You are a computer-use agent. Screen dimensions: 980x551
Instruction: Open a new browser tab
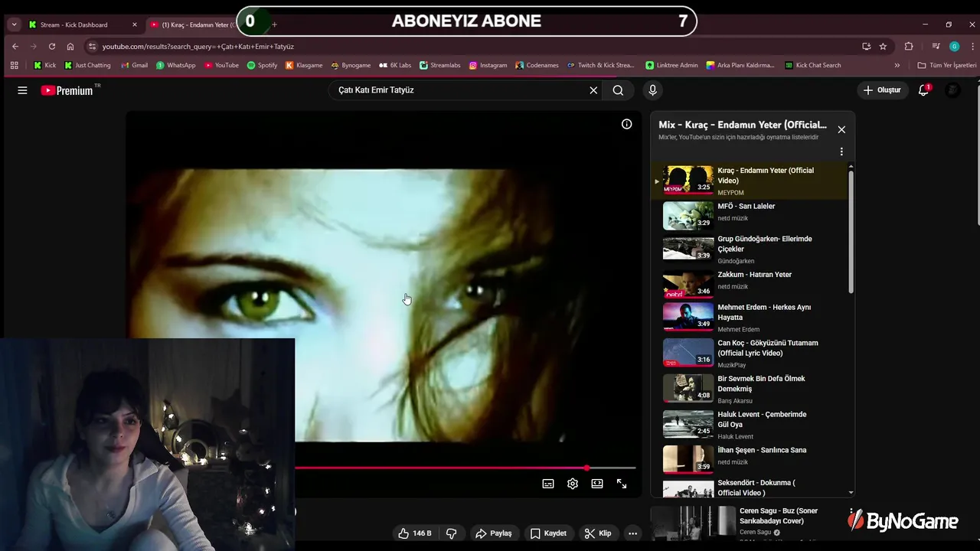(x=274, y=24)
